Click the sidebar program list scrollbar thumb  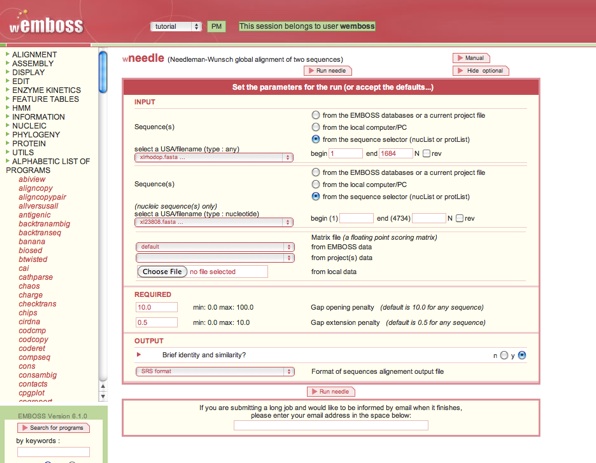coord(103,72)
